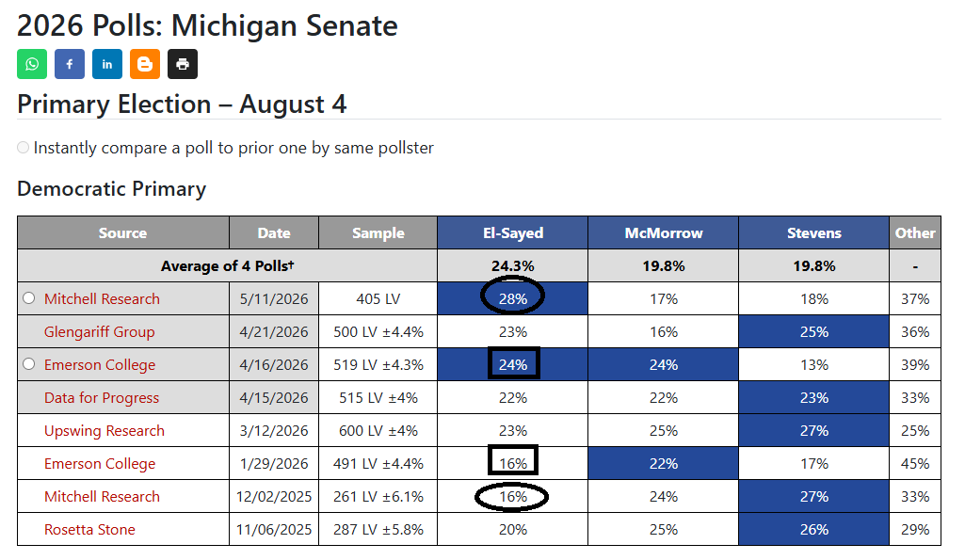
Task: Open the Glengariff Group poll link
Action: 99,331
